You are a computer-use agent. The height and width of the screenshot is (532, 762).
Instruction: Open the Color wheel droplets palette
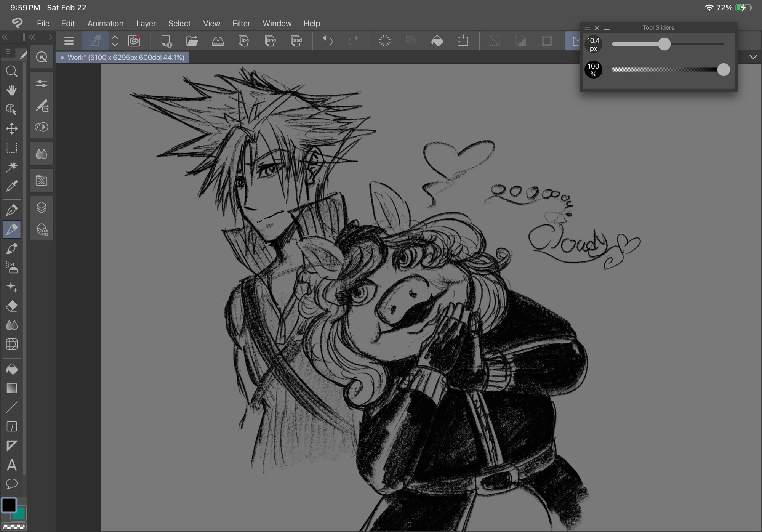(x=42, y=154)
